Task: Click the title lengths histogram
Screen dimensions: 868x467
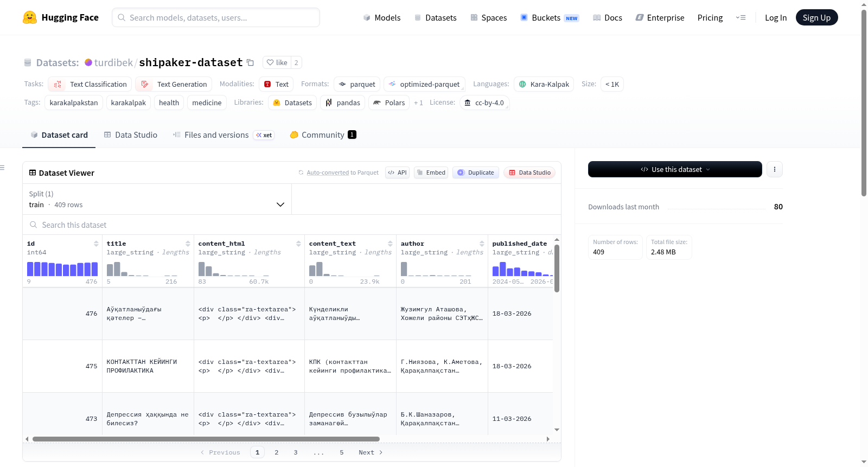Action: tap(142, 269)
